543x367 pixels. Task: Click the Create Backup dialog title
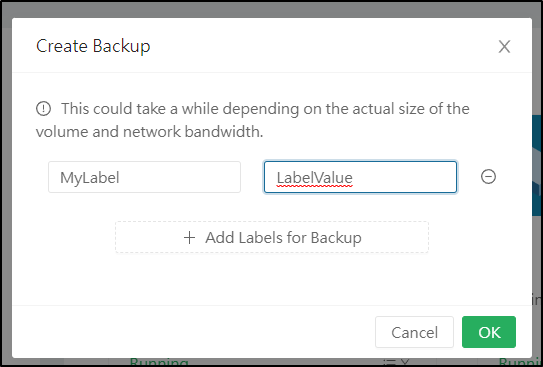(x=93, y=46)
